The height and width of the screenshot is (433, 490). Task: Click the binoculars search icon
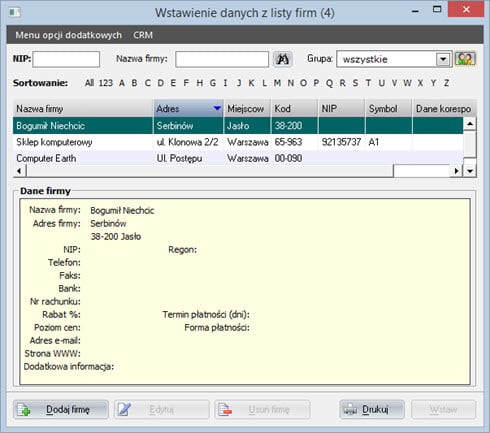point(283,59)
